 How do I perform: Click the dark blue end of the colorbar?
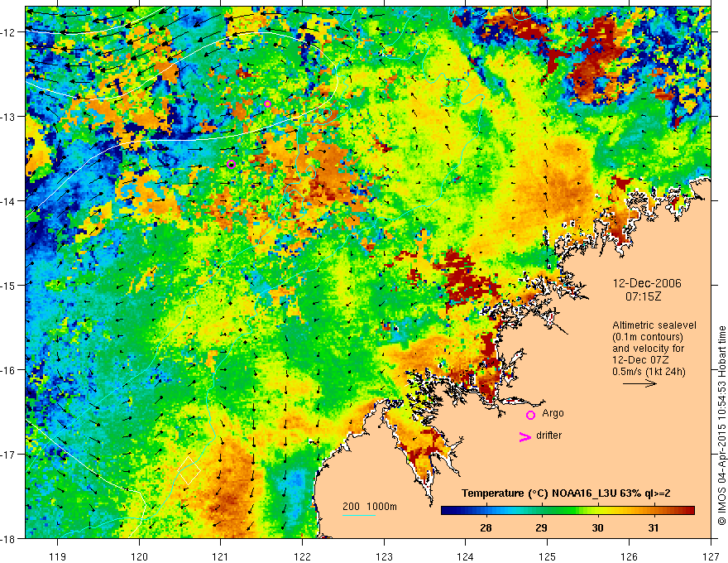pyautogui.click(x=447, y=511)
